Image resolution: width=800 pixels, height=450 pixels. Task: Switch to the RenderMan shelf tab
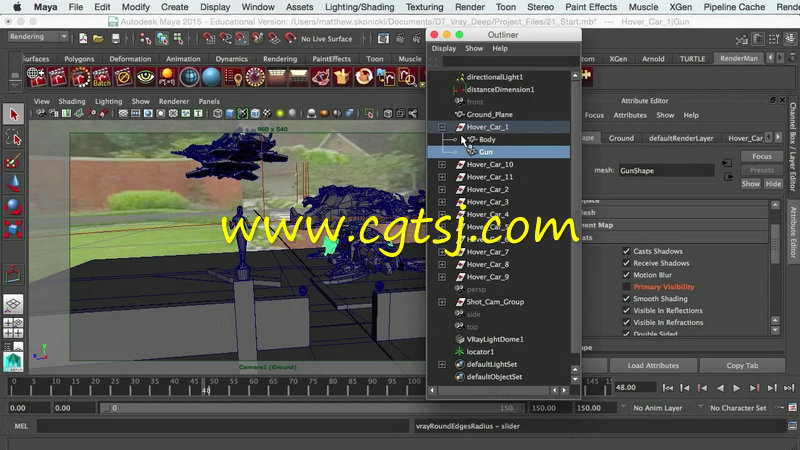(x=738, y=58)
